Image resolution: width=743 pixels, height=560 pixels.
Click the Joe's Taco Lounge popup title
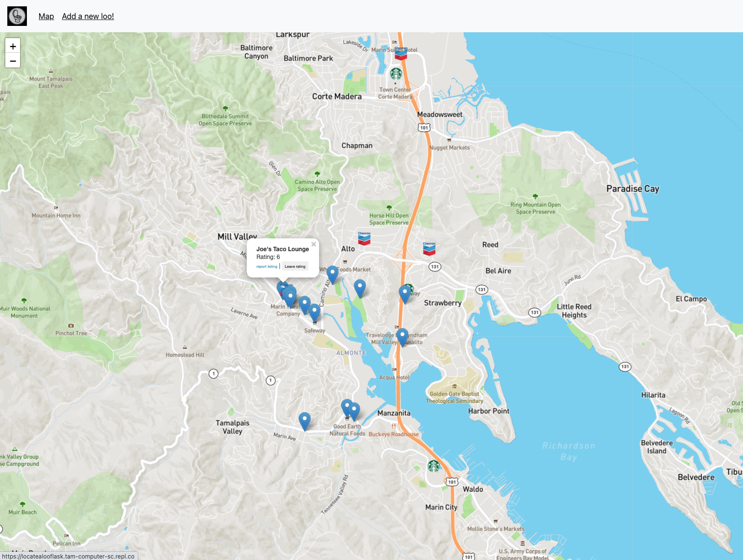[x=283, y=249]
